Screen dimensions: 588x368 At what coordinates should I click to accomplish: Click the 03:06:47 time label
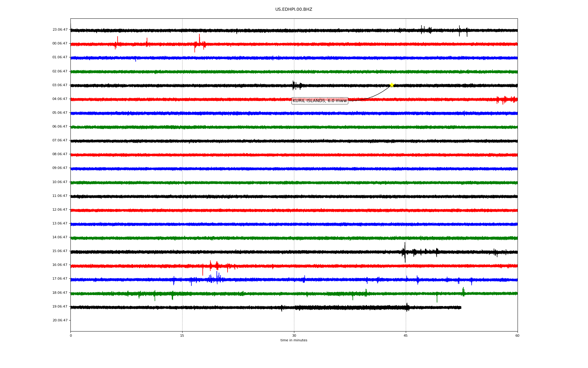(60, 85)
